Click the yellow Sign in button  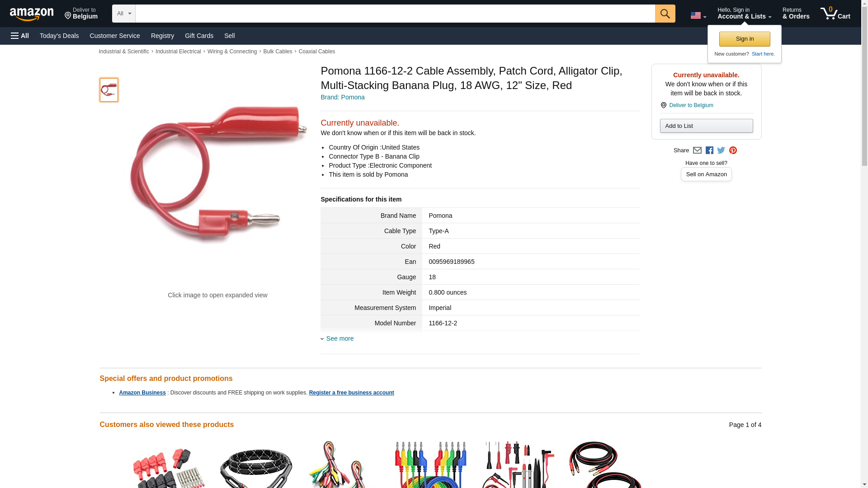click(745, 39)
